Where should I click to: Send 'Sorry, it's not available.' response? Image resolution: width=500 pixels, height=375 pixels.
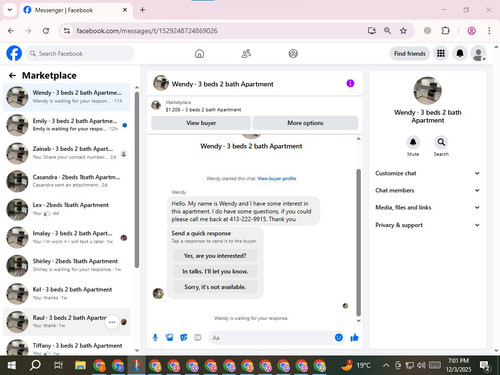pos(215,287)
